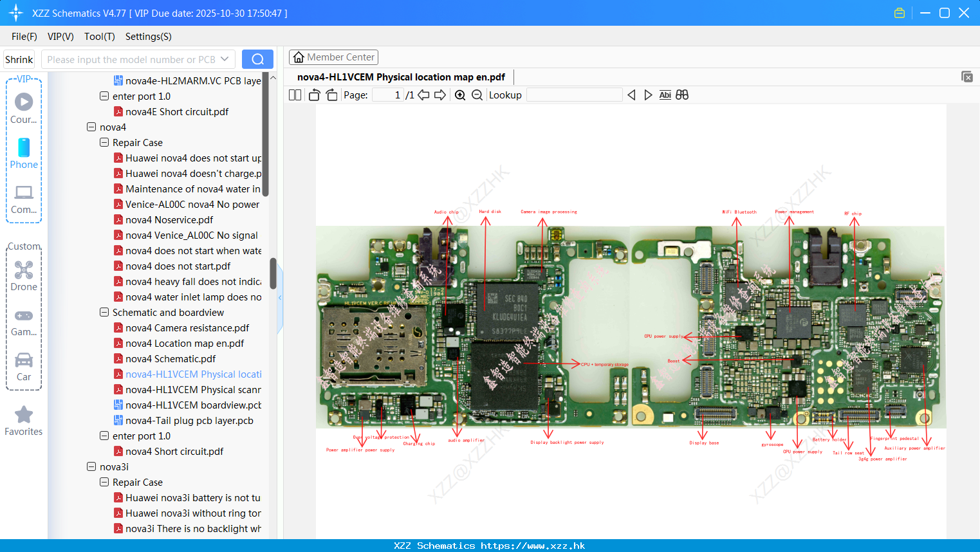Click the Lookup text field
The height and width of the screenshot is (552, 980).
pos(574,95)
